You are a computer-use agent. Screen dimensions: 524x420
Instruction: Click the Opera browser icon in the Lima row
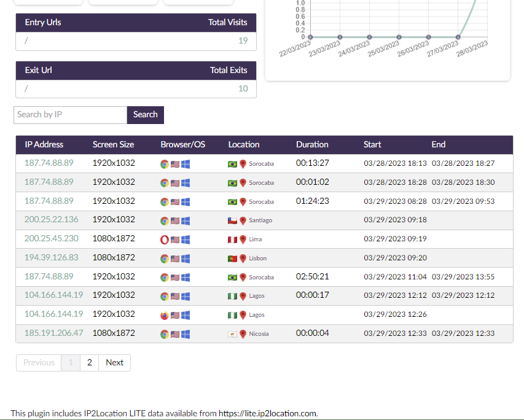tap(165, 239)
